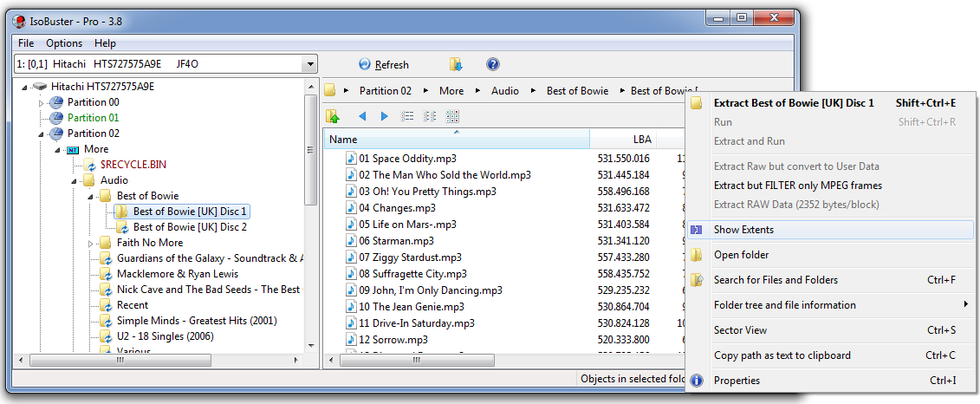Click More in the breadcrumb bar
980x404 pixels.
[451, 91]
